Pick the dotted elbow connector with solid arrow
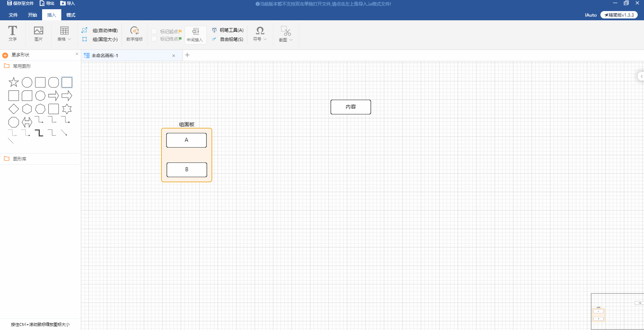Screen dimensions: 644x330 25,133
